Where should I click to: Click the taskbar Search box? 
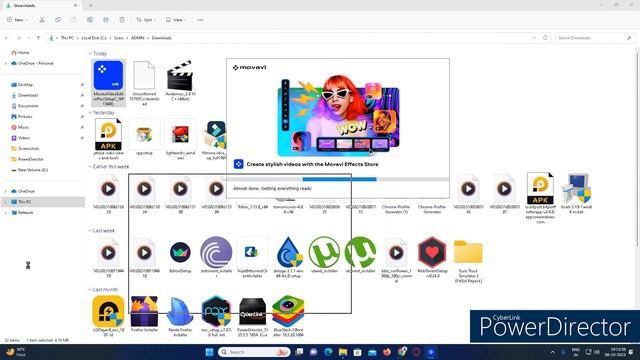click(254, 352)
